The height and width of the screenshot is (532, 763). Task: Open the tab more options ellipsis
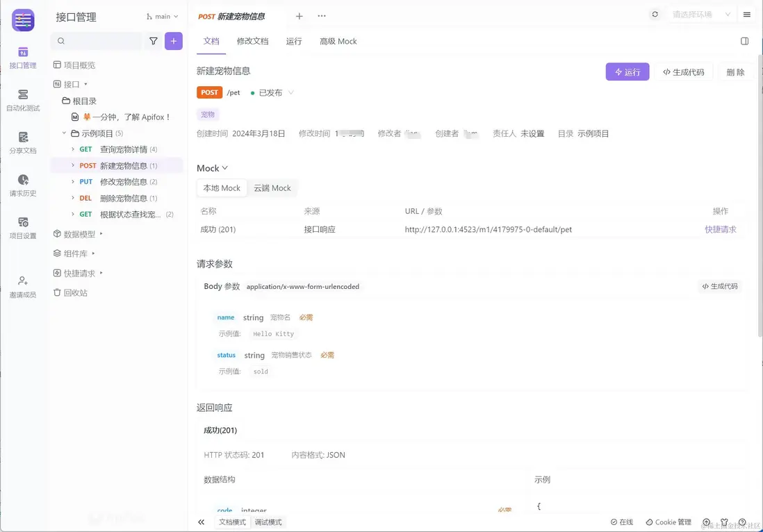click(322, 16)
